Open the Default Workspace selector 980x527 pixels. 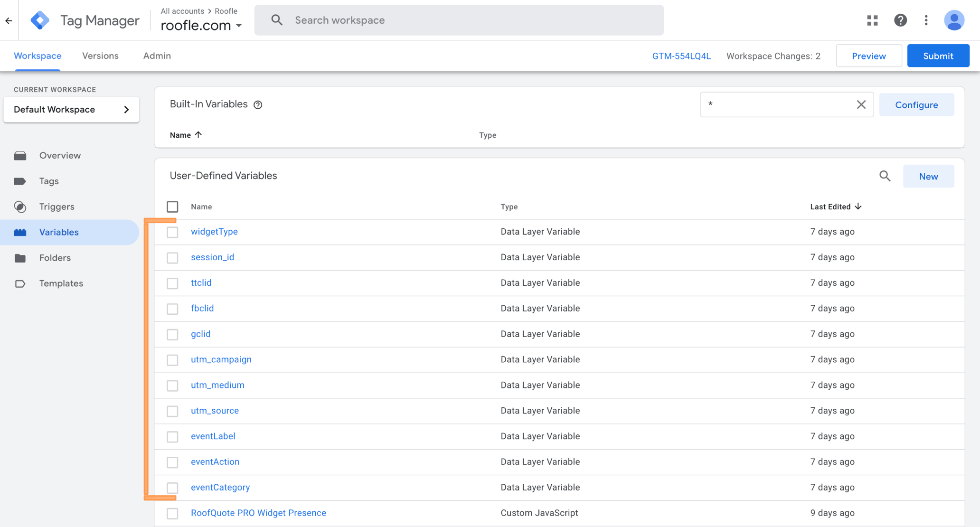71,110
